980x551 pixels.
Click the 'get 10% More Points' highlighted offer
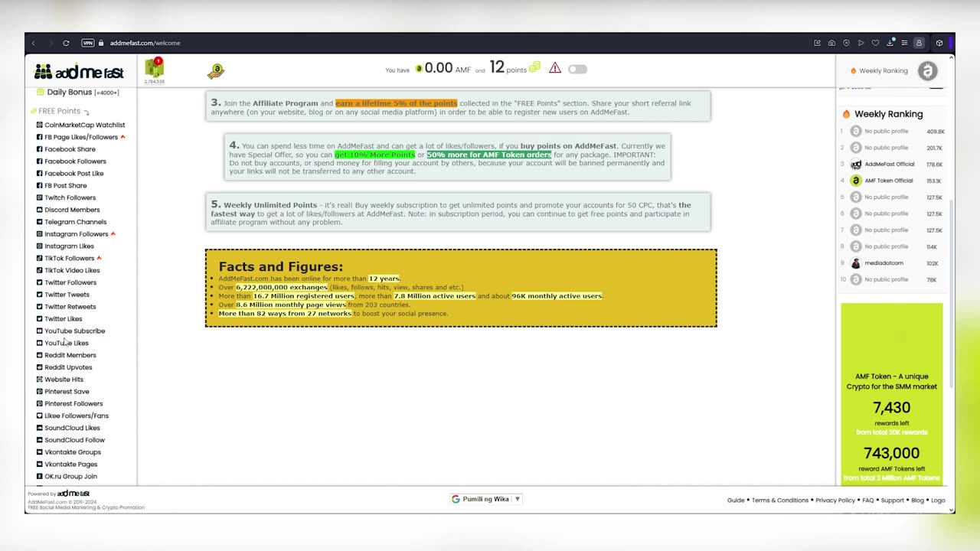pyautogui.click(x=374, y=155)
